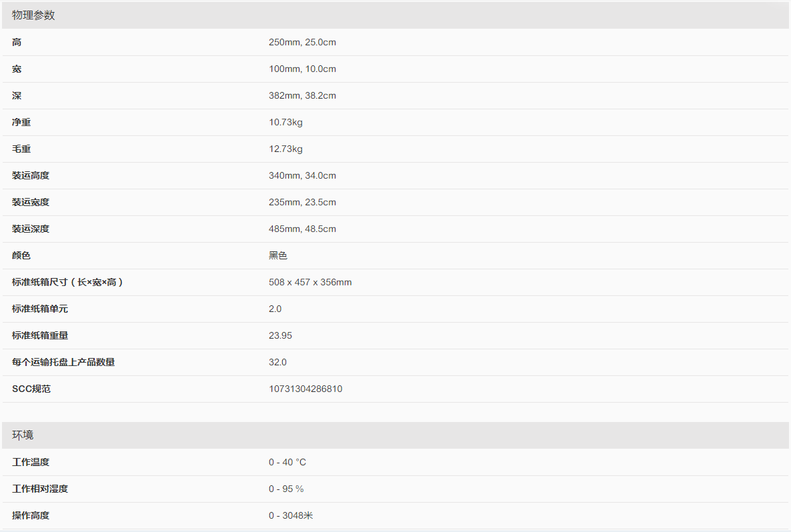The width and height of the screenshot is (791, 532).
Task: Click the 物理参数 section header
Action: click(x=33, y=15)
